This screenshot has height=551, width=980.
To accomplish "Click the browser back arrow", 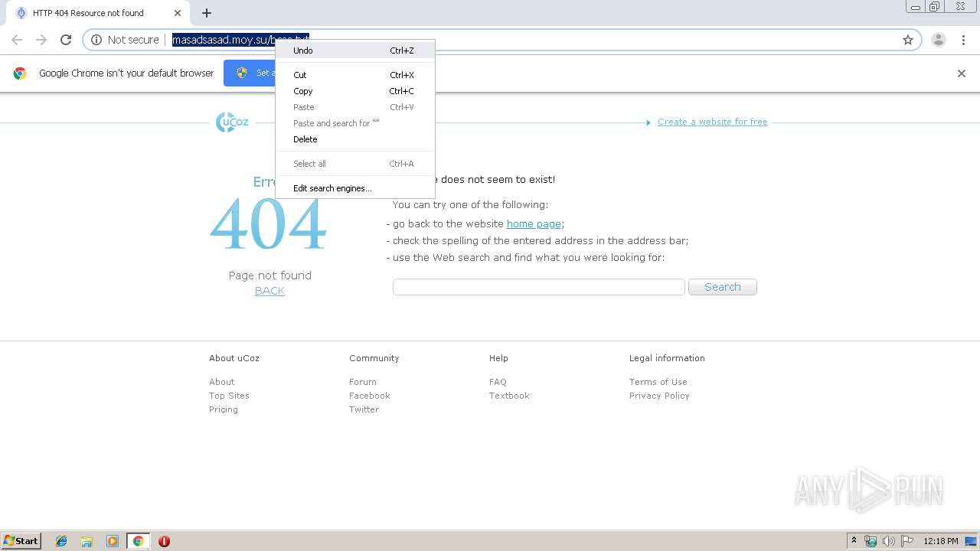I will click(17, 40).
